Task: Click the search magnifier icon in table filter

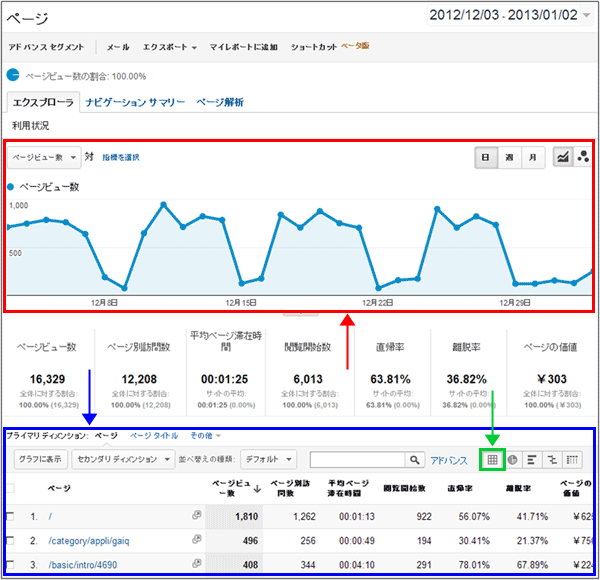Action: 414,460
